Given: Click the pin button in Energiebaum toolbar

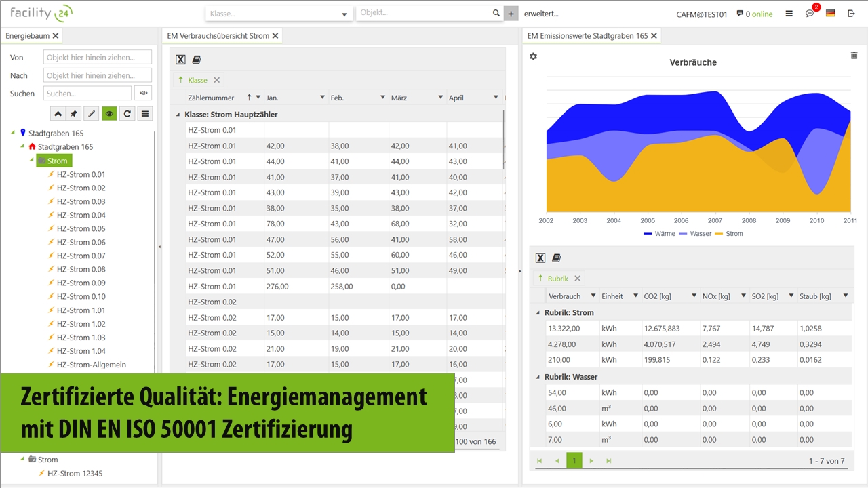Looking at the screenshot, I should [75, 113].
